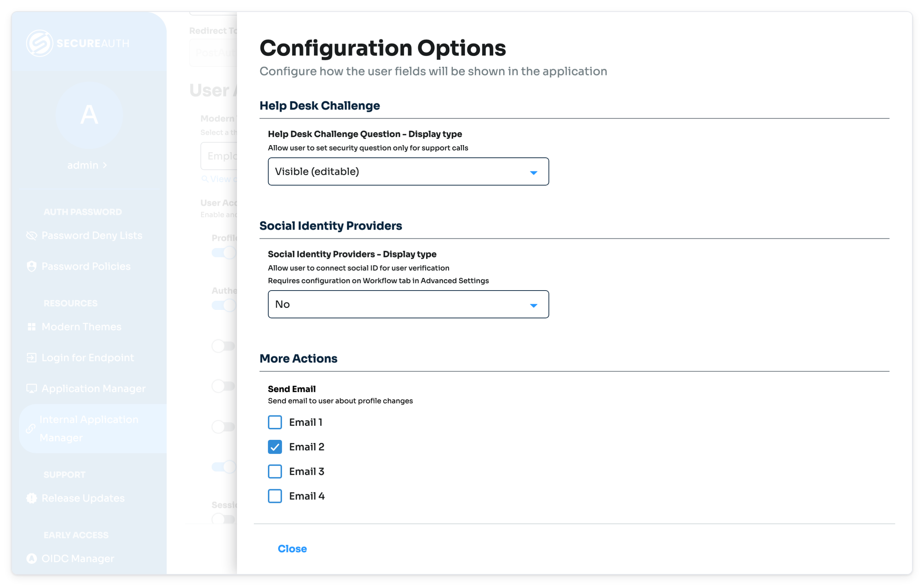Select Internal Application Manager menu item
This screenshot has height=586, width=924.
(93, 429)
